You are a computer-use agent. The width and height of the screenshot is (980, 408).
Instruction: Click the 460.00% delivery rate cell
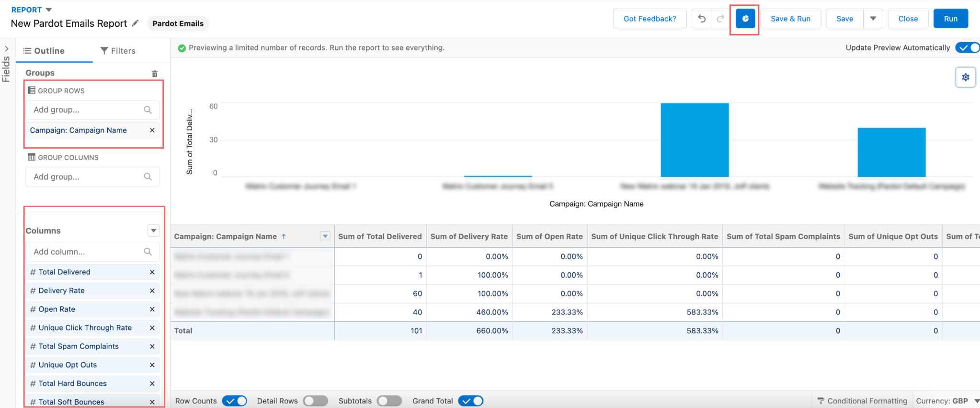tap(469, 312)
